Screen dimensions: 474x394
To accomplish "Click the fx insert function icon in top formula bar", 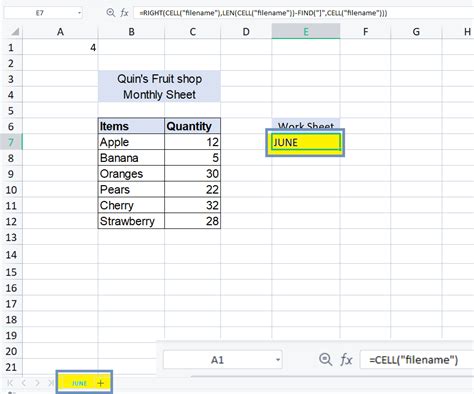I will (x=124, y=13).
